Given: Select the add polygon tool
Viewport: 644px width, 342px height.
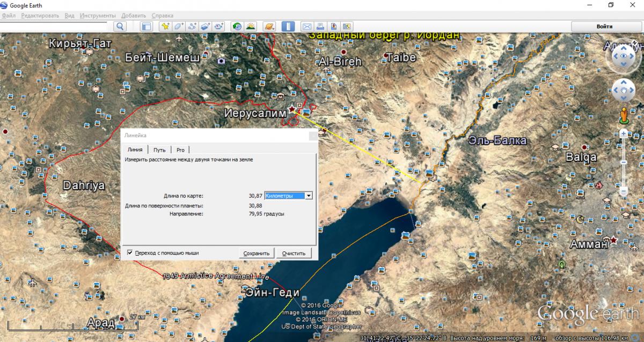Looking at the screenshot, I should pyautogui.click(x=178, y=26).
